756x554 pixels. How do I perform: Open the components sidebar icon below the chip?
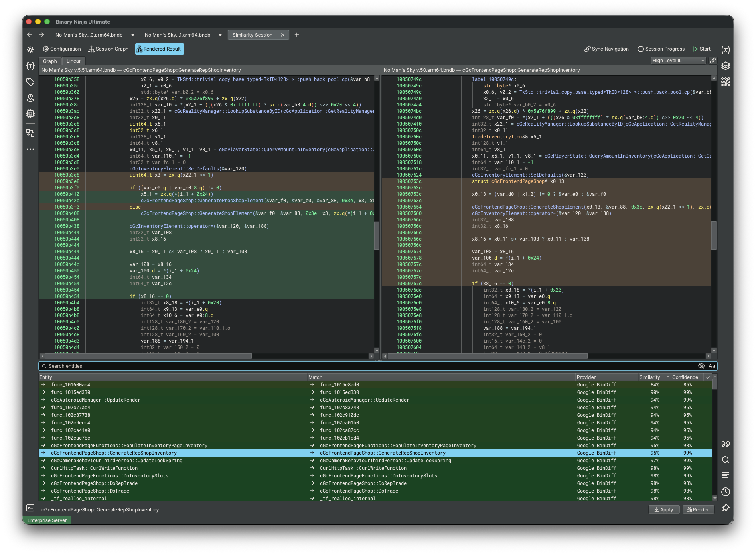[x=30, y=133]
